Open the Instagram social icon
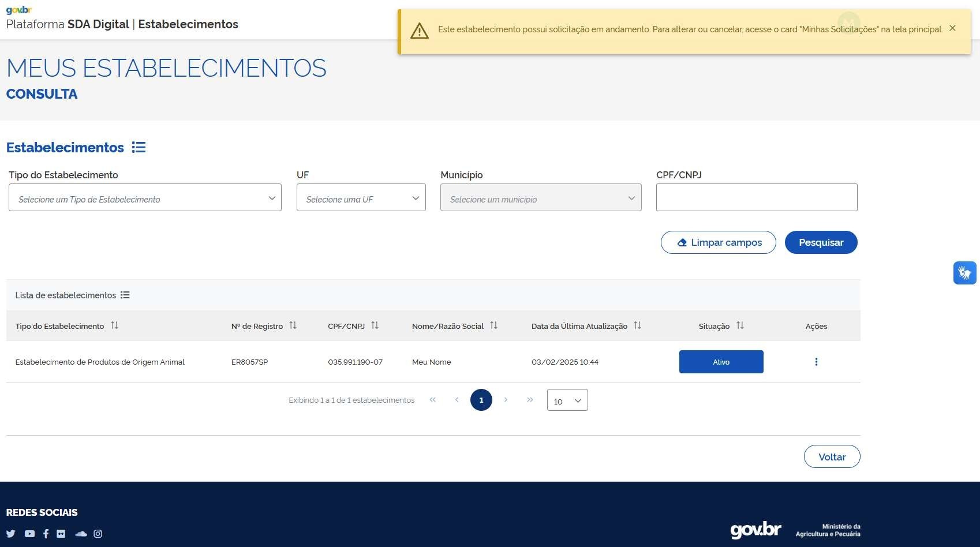Viewport: 980px width, 547px height. [98, 534]
